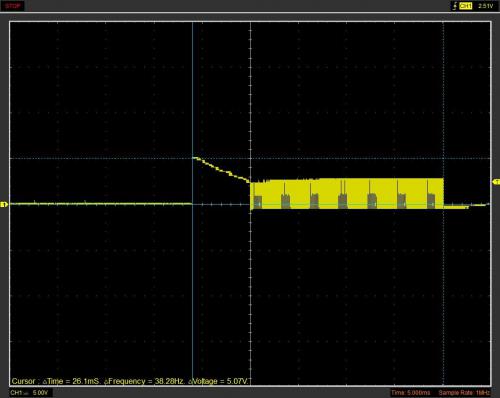Click the Sample Rate 1MHz label
Screen dimensions: 500x398
464,393
